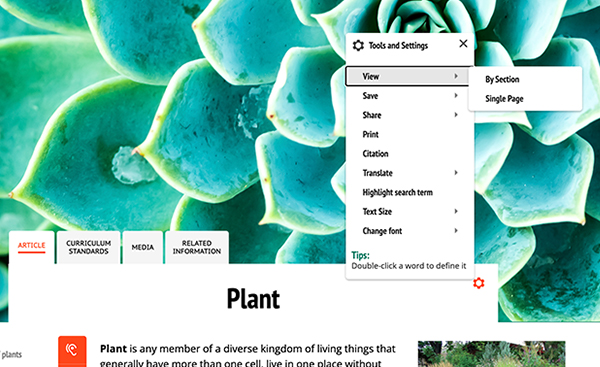This screenshot has width=600, height=367.
Task: Expand the View submenu arrow
Action: [x=456, y=76]
